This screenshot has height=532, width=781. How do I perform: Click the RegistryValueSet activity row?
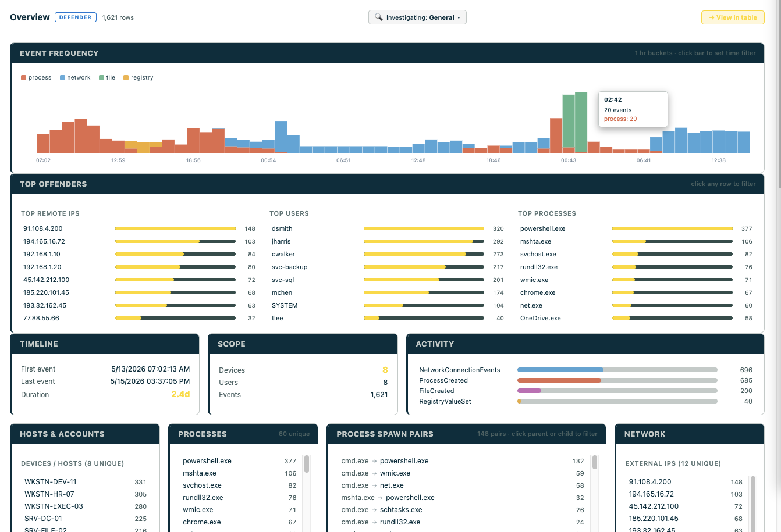585,401
